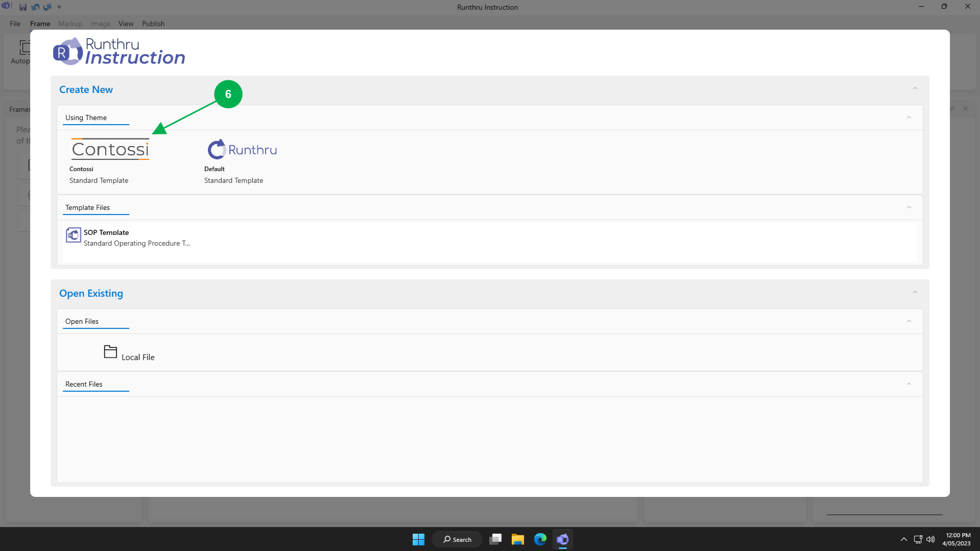Click the SOP Template file icon
The width and height of the screenshot is (980, 551).
74,235
